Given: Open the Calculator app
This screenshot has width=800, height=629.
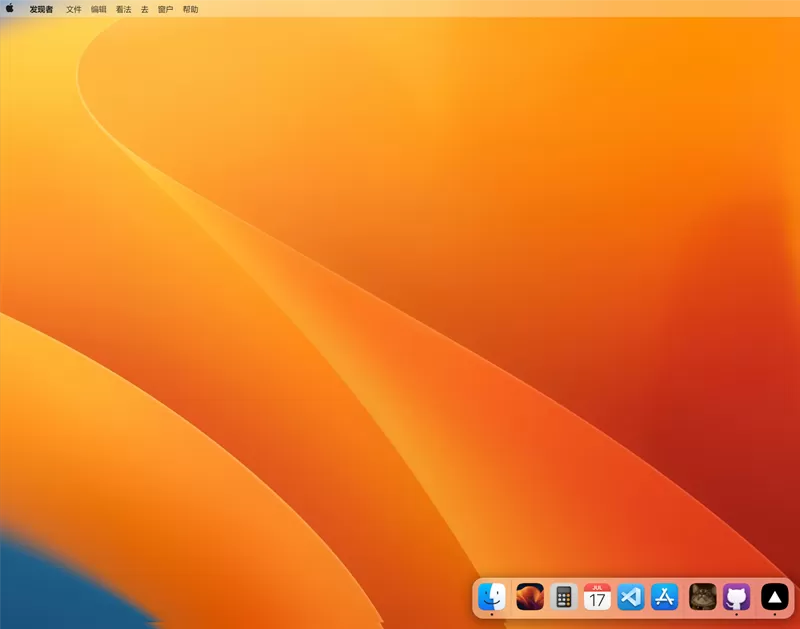Looking at the screenshot, I should 564,597.
